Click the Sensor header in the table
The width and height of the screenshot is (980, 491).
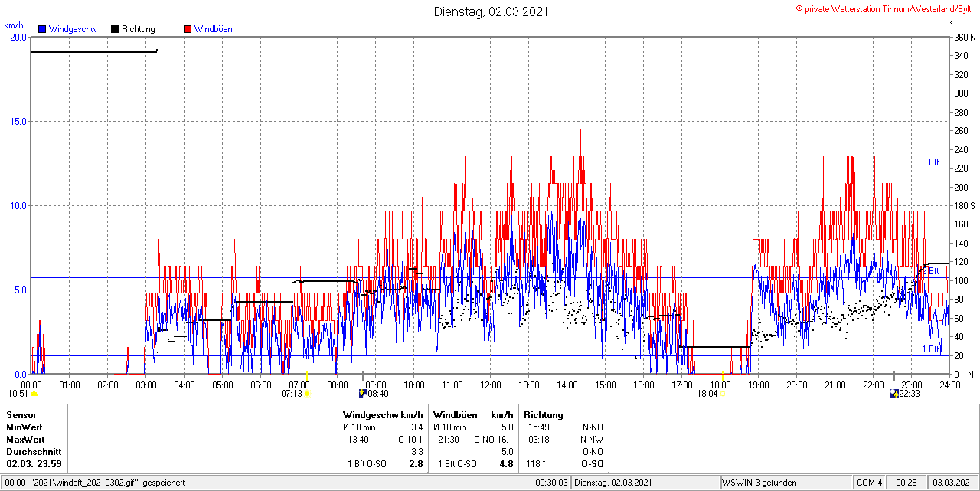pyautogui.click(x=21, y=415)
